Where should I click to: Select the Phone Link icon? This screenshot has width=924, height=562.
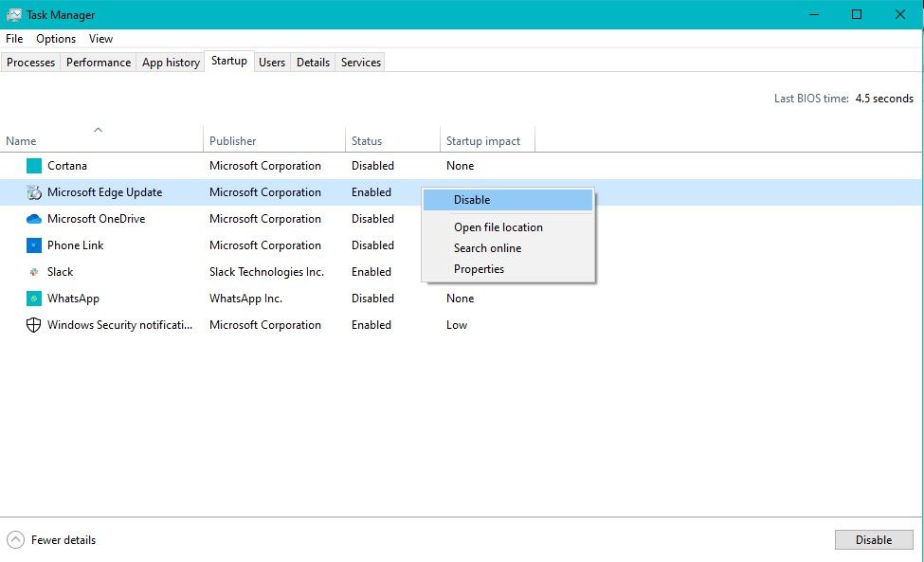34,245
